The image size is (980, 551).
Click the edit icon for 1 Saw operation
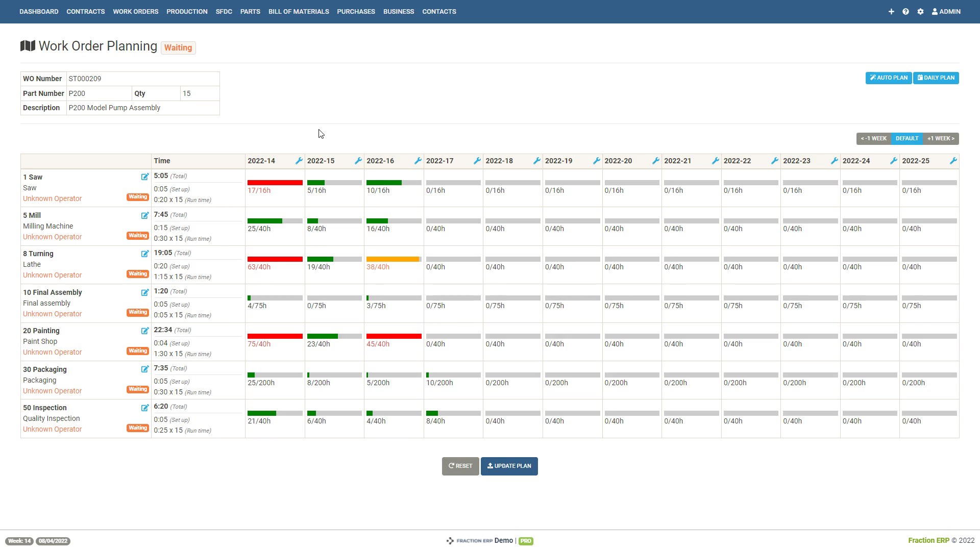coord(145,177)
